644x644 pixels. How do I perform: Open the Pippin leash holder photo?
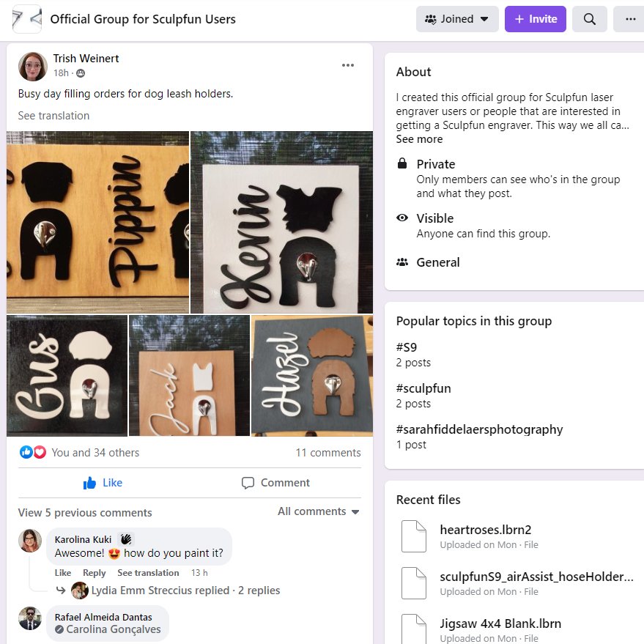[x=97, y=222]
